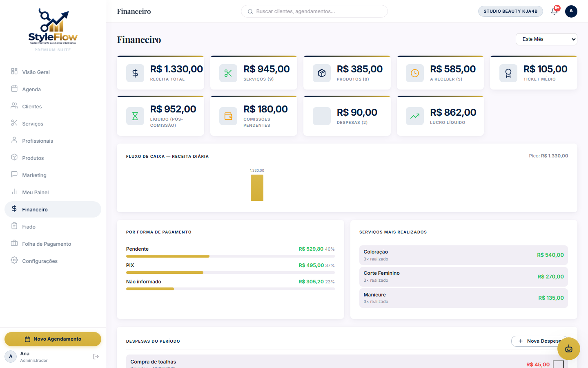Open the chatbot assistant floating button
Image resolution: width=588 pixels, height=368 pixels.
[568, 349]
